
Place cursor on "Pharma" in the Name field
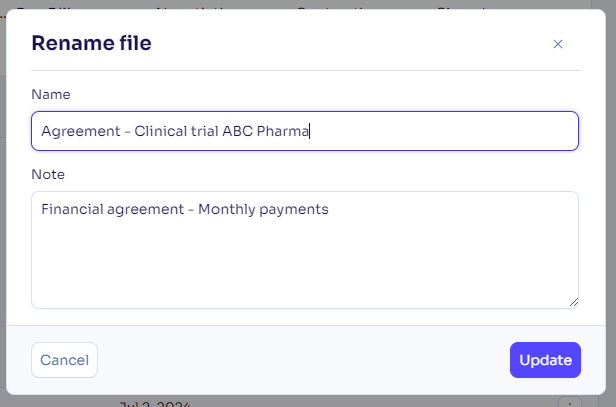click(284, 131)
